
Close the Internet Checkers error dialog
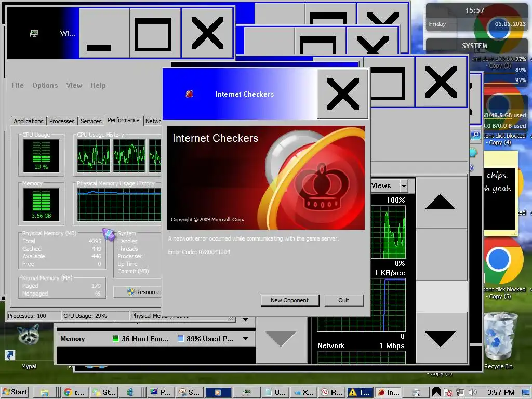(x=343, y=94)
